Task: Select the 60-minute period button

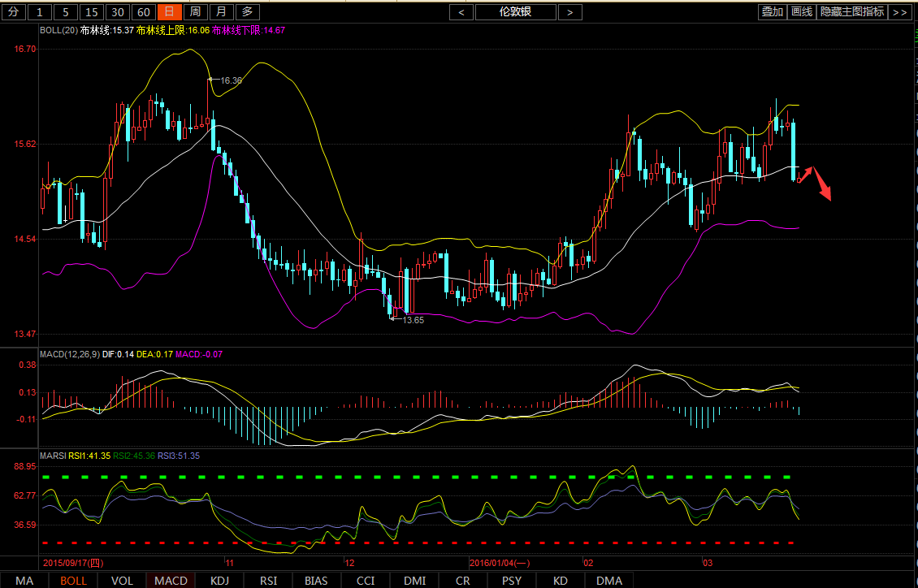Action: 143,12
